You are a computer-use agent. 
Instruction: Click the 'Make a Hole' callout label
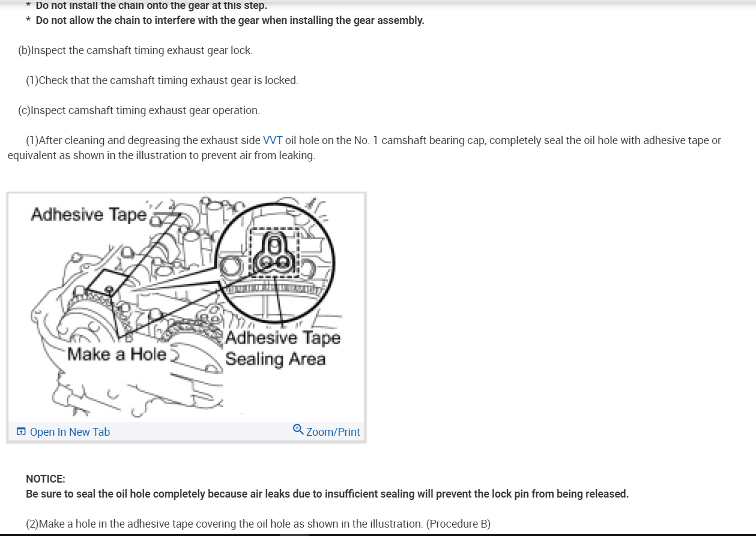pyautogui.click(x=116, y=354)
